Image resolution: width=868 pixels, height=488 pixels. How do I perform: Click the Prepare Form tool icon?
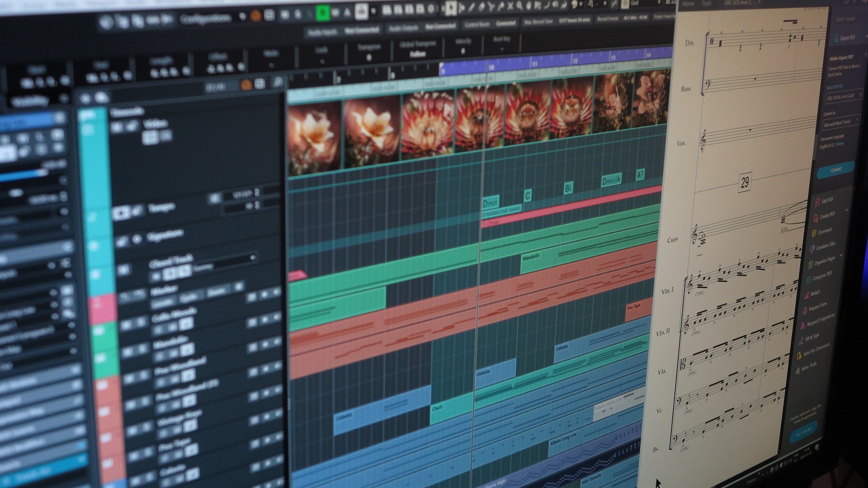pos(805,310)
